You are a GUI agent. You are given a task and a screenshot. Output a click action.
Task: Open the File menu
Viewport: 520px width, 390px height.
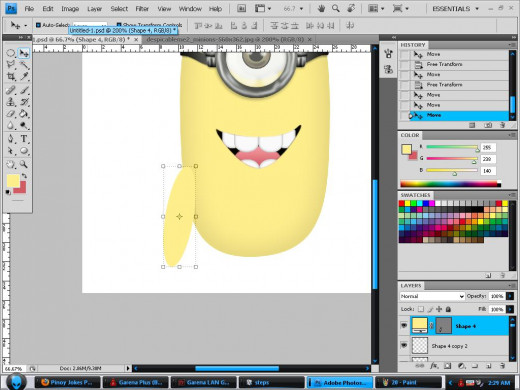point(29,9)
